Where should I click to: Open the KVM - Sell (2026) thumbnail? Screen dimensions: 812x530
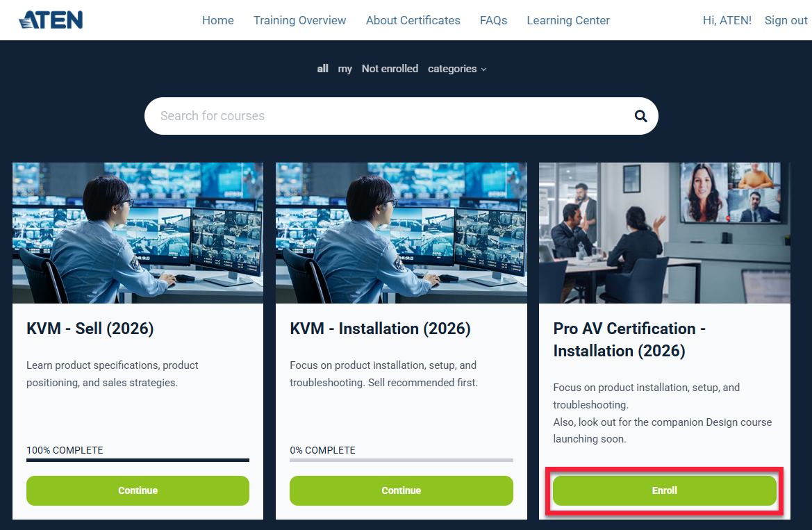click(138, 233)
